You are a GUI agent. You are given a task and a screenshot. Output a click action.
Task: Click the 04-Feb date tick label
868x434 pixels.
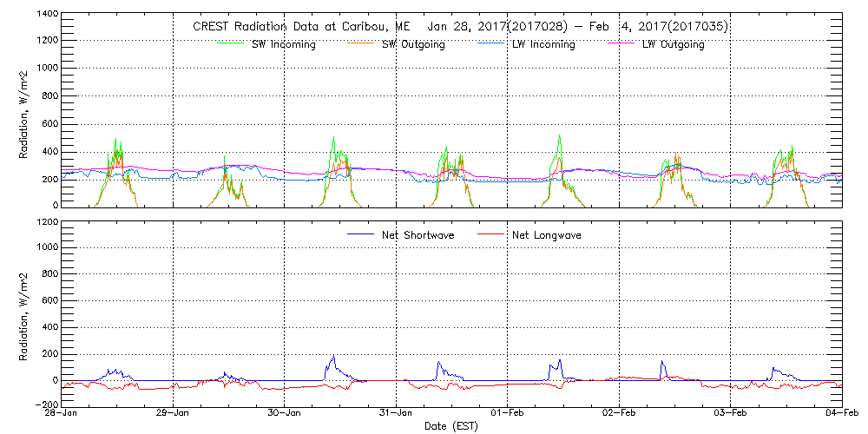pos(840,413)
